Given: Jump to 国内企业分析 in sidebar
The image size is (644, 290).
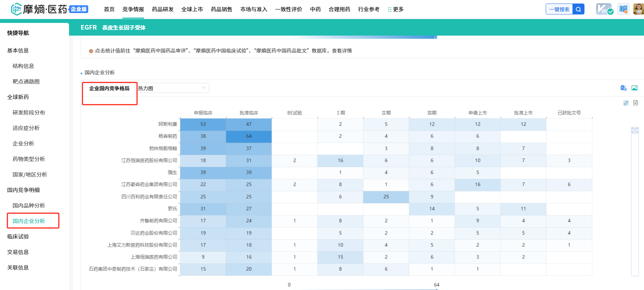Looking at the screenshot, I should pos(29,221).
